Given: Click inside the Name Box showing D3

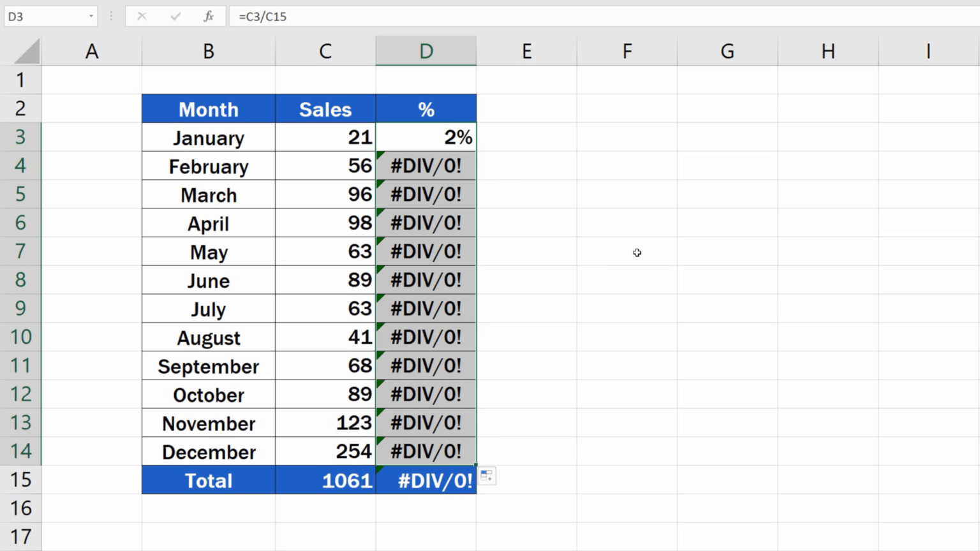Looking at the screenshot, I should coord(38,16).
